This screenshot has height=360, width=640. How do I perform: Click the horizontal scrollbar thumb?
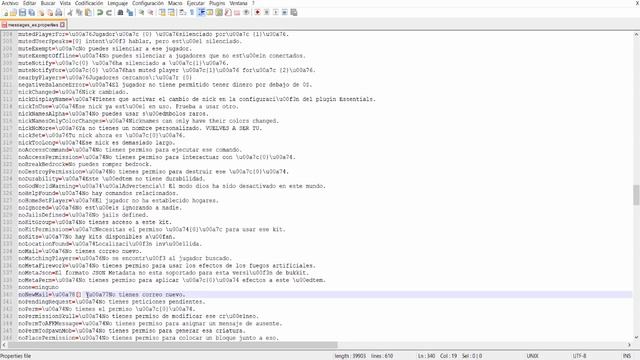[173, 345]
